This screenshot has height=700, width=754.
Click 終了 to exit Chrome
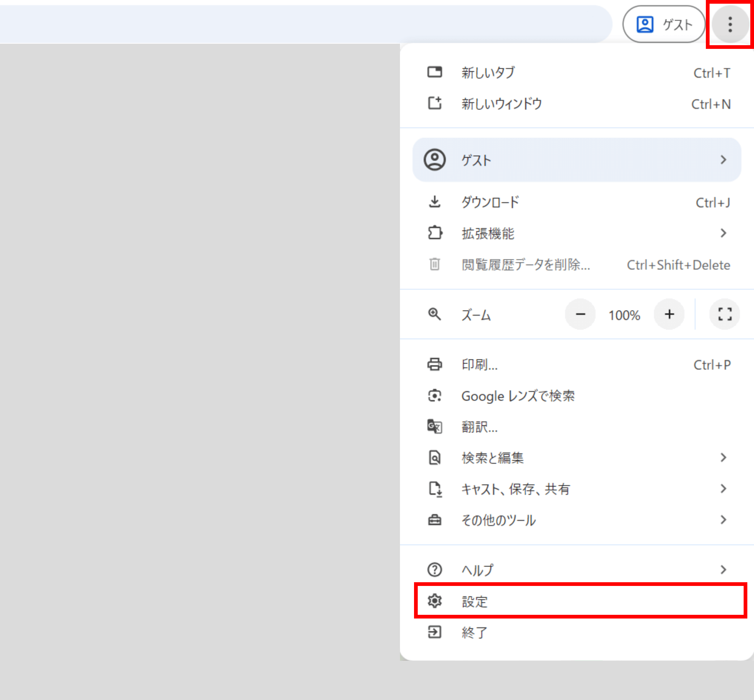click(x=474, y=632)
